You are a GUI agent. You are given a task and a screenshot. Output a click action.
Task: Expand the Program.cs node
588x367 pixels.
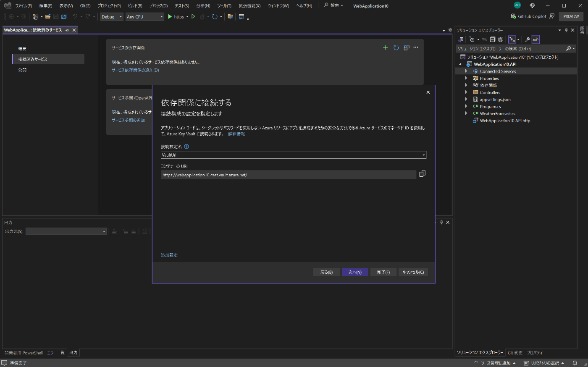click(466, 106)
